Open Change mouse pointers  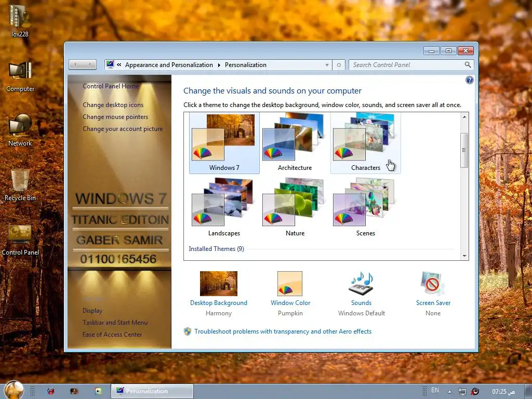point(115,117)
